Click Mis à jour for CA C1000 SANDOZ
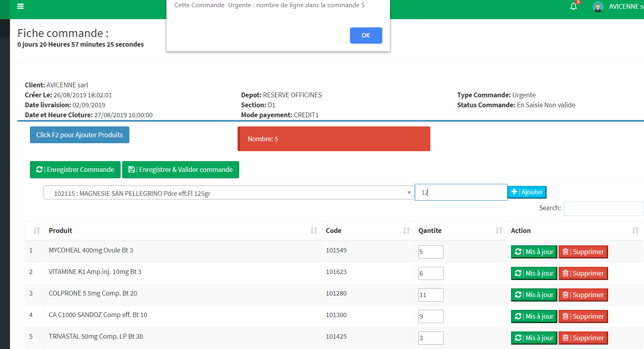Image resolution: width=644 pixels, height=349 pixels. pyautogui.click(x=534, y=316)
